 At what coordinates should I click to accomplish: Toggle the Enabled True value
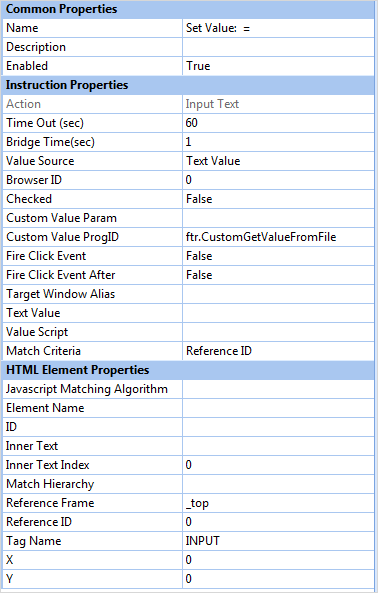pyautogui.click(x=279, y=66)
